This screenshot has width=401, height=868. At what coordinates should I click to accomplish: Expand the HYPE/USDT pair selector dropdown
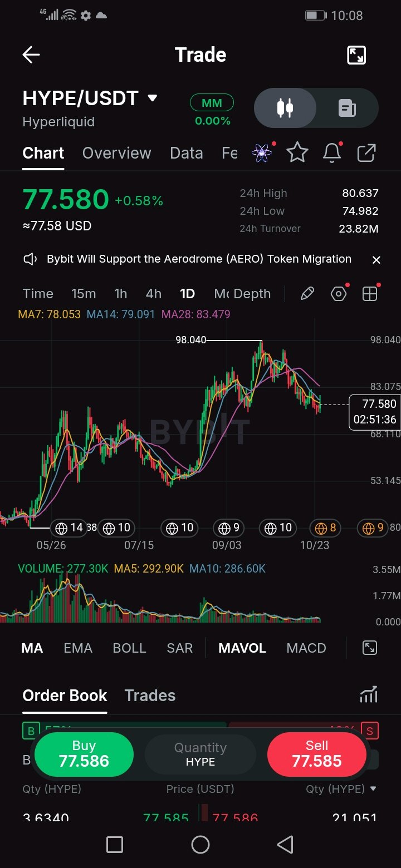coord(152,98)
